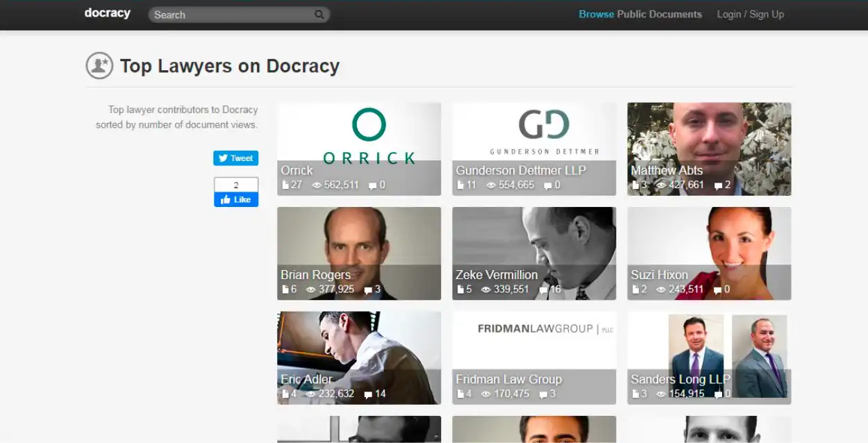This screenshot has height=443, width=868.
Task: Click Matthew Abts' document icon
Action: pos(635,185)
